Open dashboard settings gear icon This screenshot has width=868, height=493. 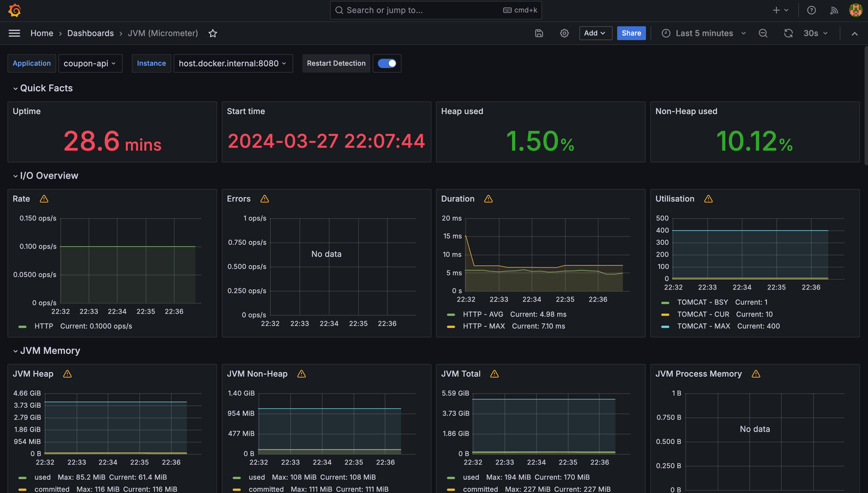click(x=564, y=33)
